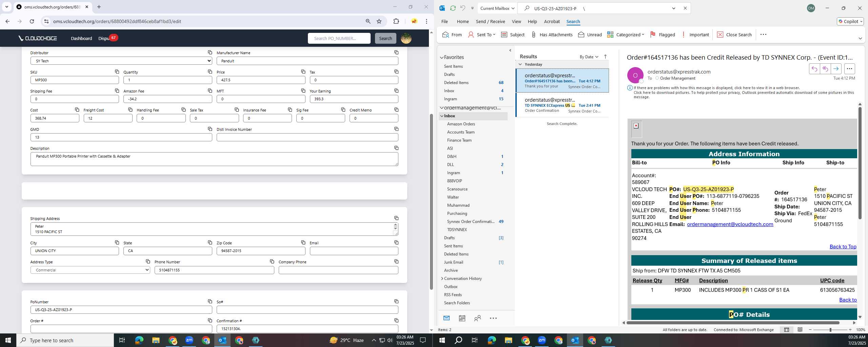Switch to Outlook reading view layout
868x347 pixels.
point(800,330)
